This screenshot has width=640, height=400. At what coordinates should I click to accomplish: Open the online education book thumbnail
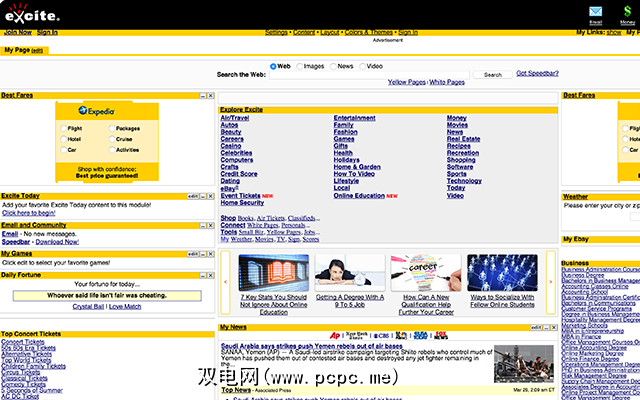click(x=274, y=273)
